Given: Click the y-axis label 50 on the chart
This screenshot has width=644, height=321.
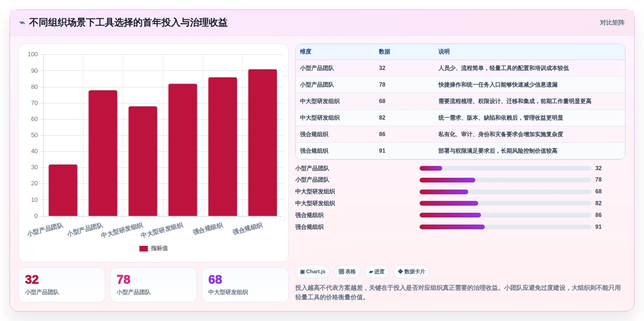Looking at the screenshot, I should [34, 135].
